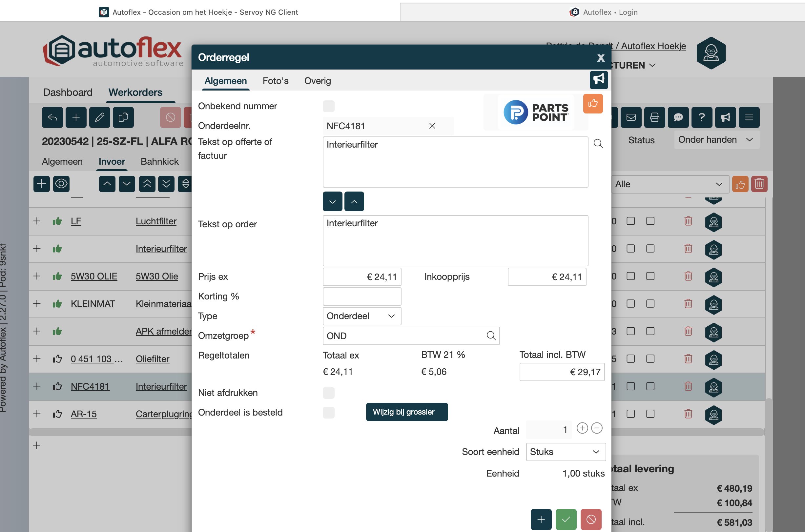Click magnifier next to Tekst op offerte
This screenshot has width=805, height=532.
coord(598,144)
